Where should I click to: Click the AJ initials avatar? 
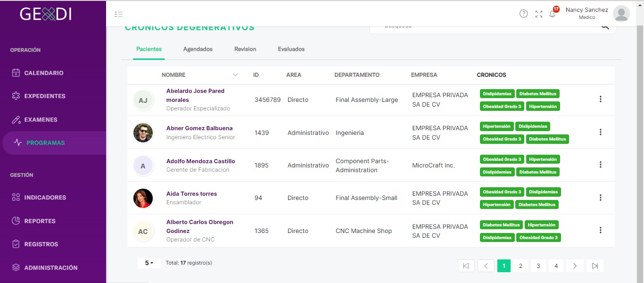pyautogui.click(x=143, y=100)
